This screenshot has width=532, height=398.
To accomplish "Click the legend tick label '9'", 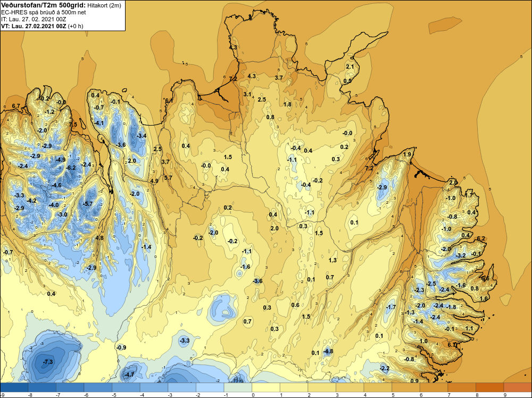I will point(505,395).
